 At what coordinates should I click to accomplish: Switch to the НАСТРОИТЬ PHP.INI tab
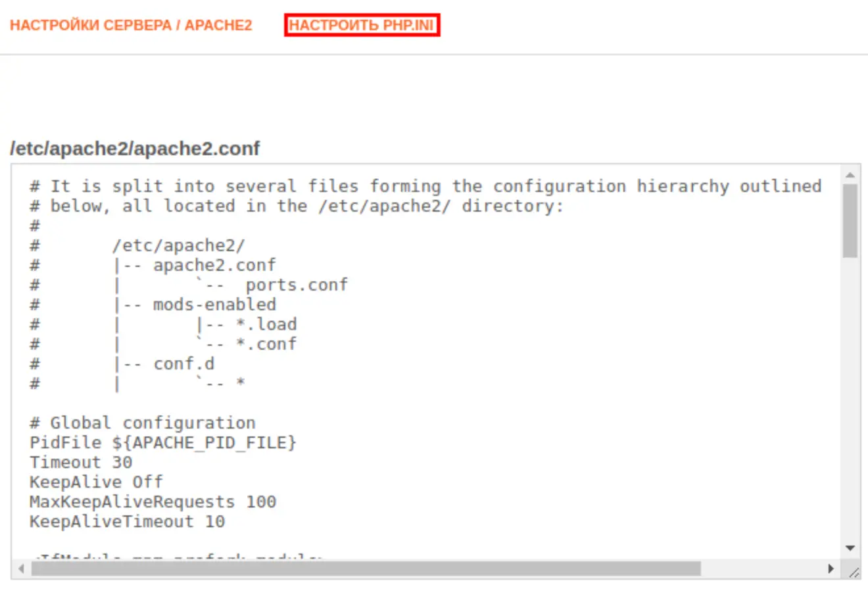[x=362, y=26]
